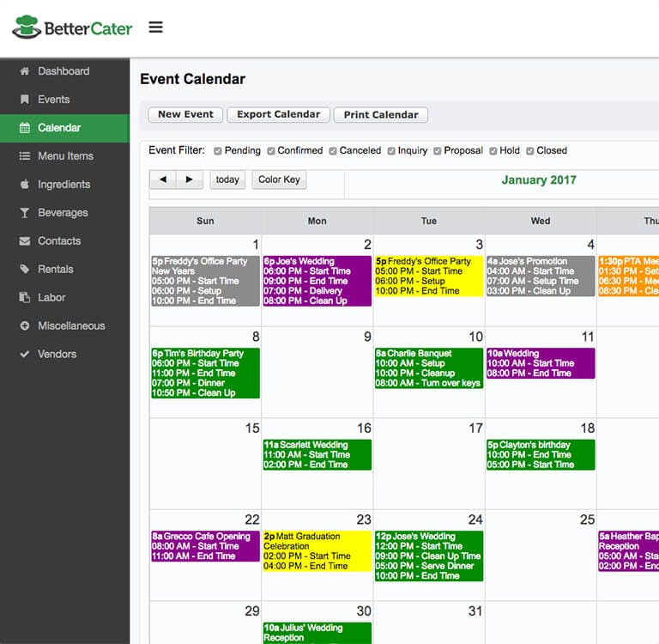Click the Rentals tag icon

tap(25, 270)
